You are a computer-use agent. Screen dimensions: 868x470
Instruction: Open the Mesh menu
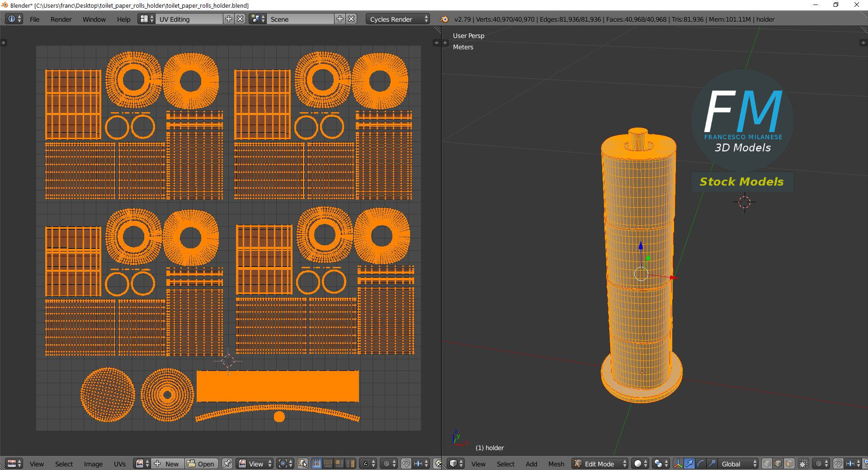[556, 464]
